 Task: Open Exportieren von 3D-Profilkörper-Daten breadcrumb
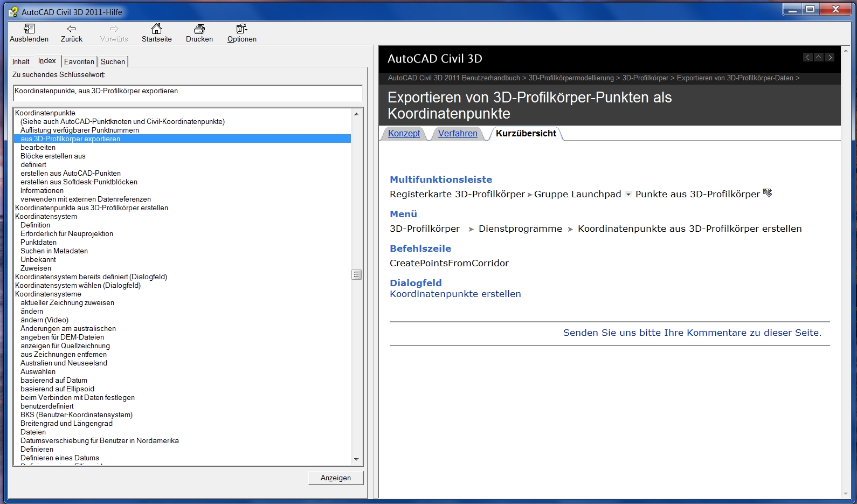[735, 78]
